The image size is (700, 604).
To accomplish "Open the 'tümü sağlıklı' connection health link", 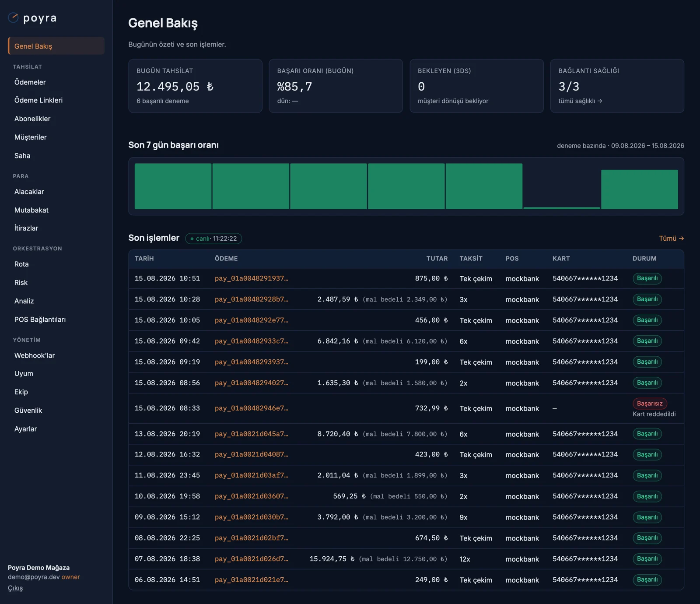I will coord(580,101).
